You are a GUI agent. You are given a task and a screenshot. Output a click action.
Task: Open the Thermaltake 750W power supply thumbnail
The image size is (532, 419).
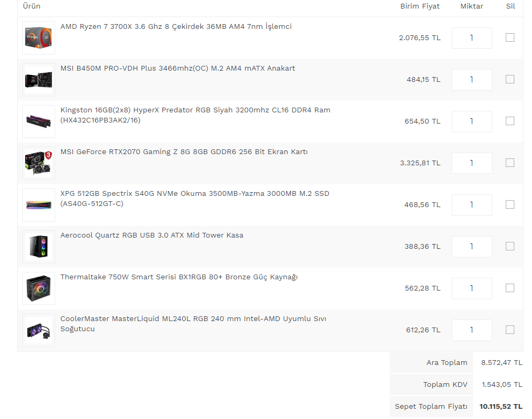pyautogui.click(x=39, y=288)
